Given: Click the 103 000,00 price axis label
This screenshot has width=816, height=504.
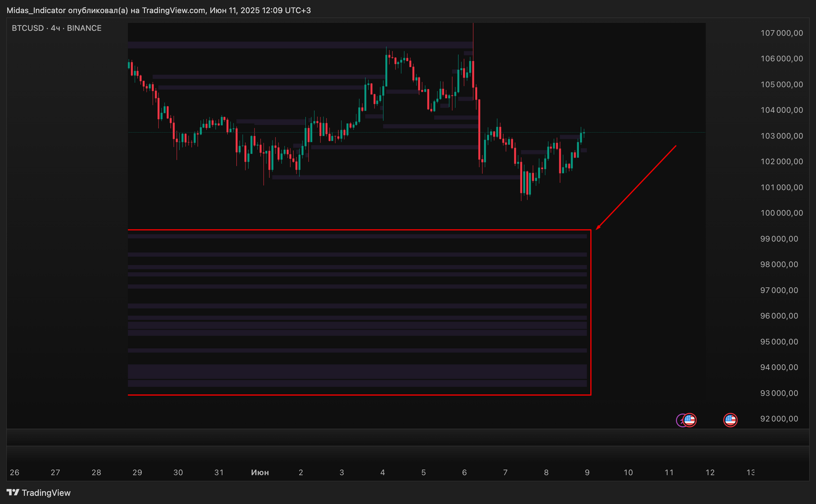Looking at the screenshot, I should click(781, 136).
